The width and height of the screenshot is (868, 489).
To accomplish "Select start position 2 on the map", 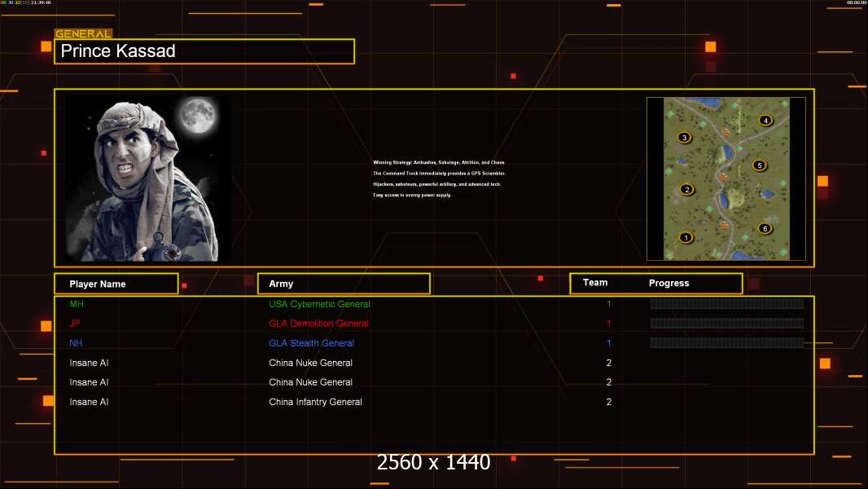I will [x=687, y=189].
